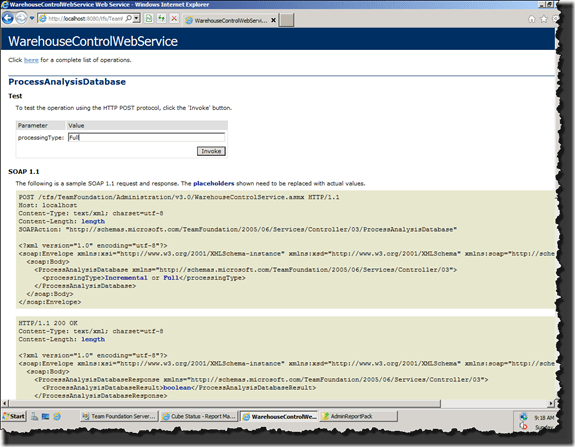Switch to WarehouseControlWe... taskbar item
Viewport: 575px width, 447px height.
click(279, 417)
